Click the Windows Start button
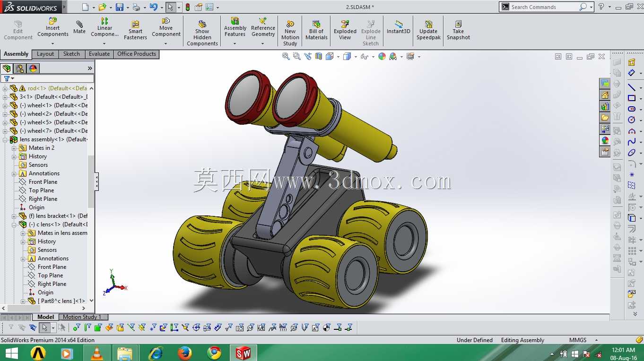This screenshot has width=644, height=361. pyautogui.click(x=11, y=353)
